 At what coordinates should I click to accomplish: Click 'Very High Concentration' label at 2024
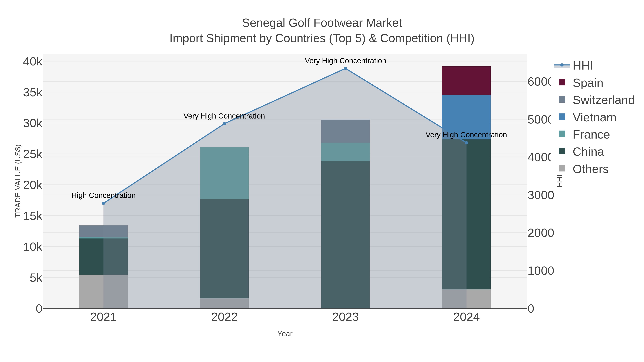point(466,135)
